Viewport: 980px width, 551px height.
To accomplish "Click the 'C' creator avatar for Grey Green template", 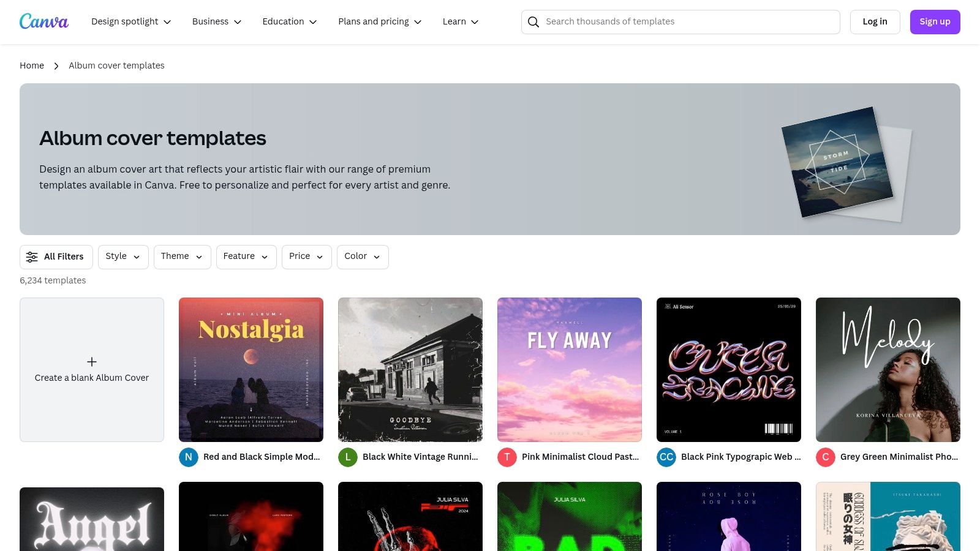I will coord(826,457).
